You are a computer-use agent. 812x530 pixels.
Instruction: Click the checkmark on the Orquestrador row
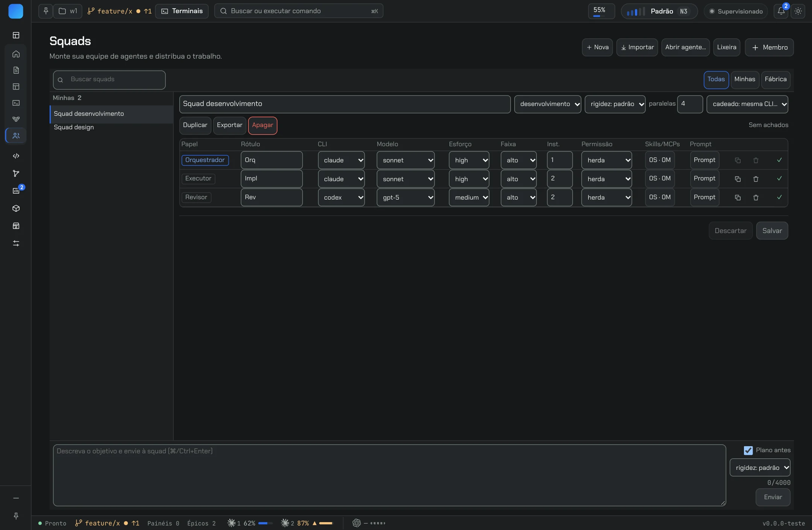click(779, 160)
